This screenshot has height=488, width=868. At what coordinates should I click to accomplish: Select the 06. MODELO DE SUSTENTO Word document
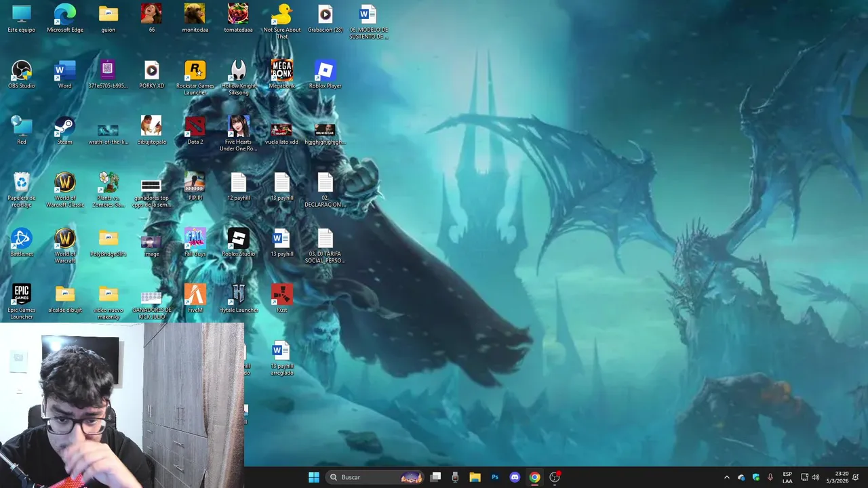coord(368,22)
